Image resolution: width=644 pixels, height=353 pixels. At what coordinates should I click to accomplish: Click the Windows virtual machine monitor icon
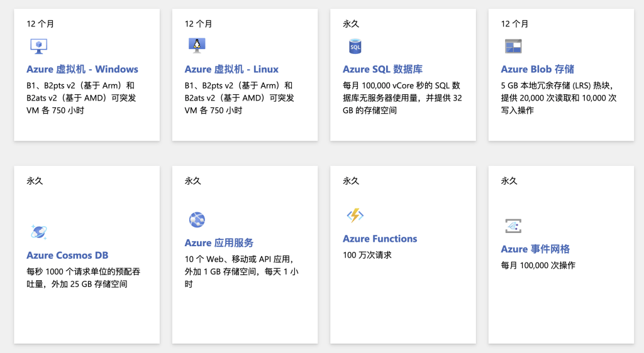pos(38,46)
